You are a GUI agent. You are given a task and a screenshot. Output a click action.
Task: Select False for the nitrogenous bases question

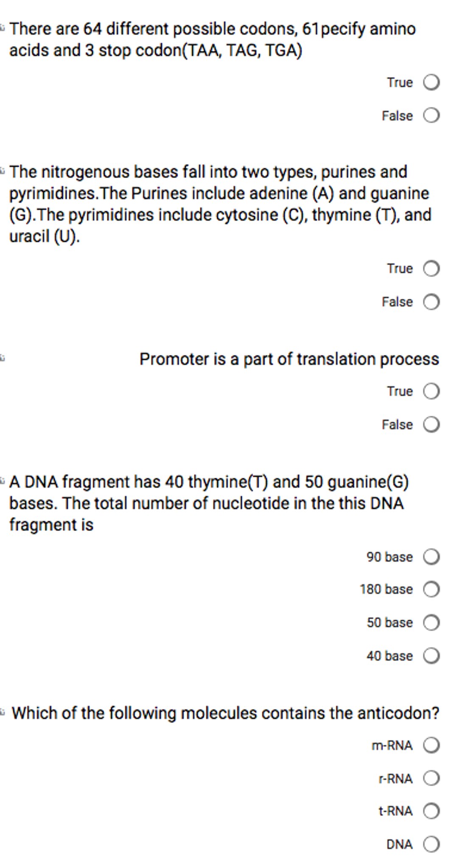(432, 302)
